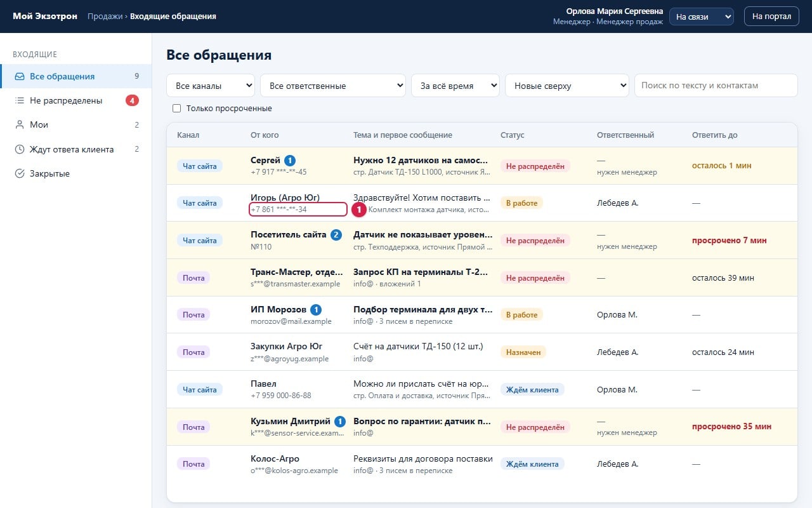Click the inbox icon beside Все обращения

click(20, 76)
